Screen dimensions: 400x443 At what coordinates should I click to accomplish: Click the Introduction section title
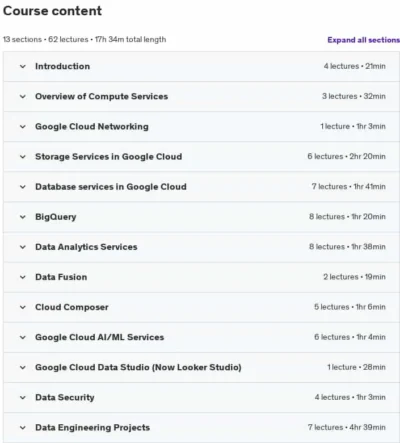tap(62, 66)
